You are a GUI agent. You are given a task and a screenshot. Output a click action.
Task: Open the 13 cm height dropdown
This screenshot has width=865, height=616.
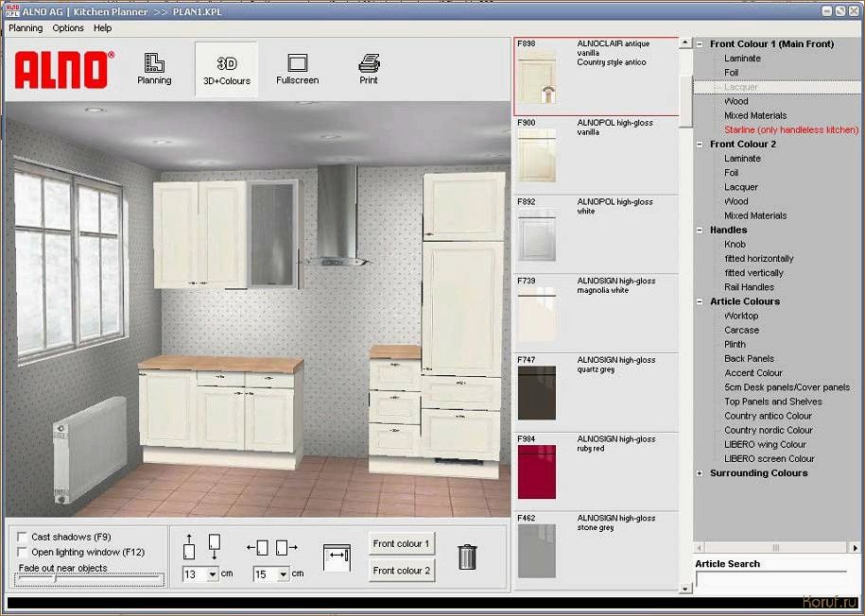pyautogui.click(x=212, y=573)
